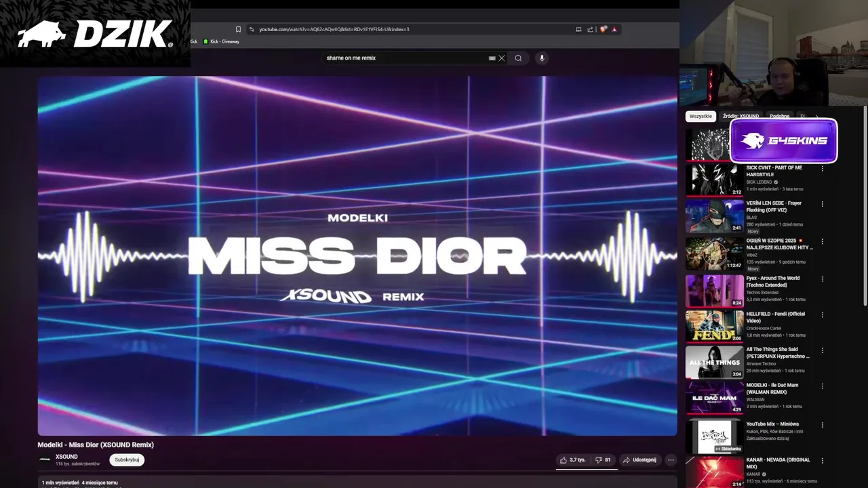This screenshot has width=868, height=488.
Task: Click the Udostępnij share button
Action: pyautogui.click(x=639, y=460)
